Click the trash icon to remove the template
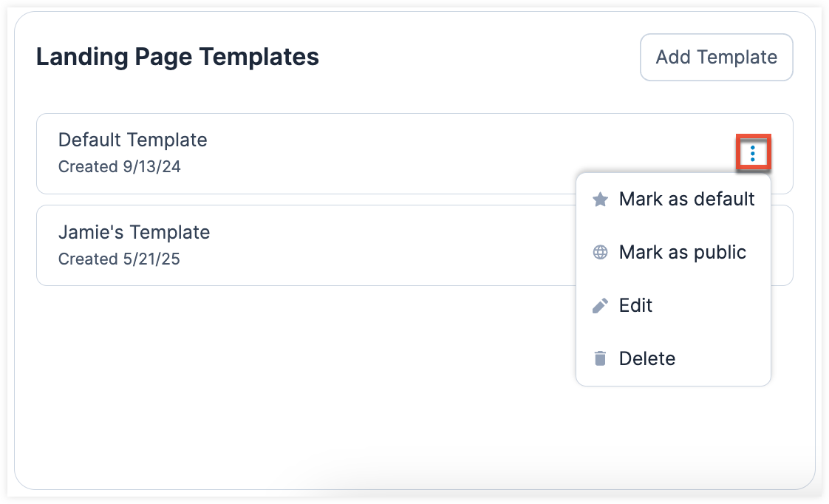 click(x=600, y=358)
